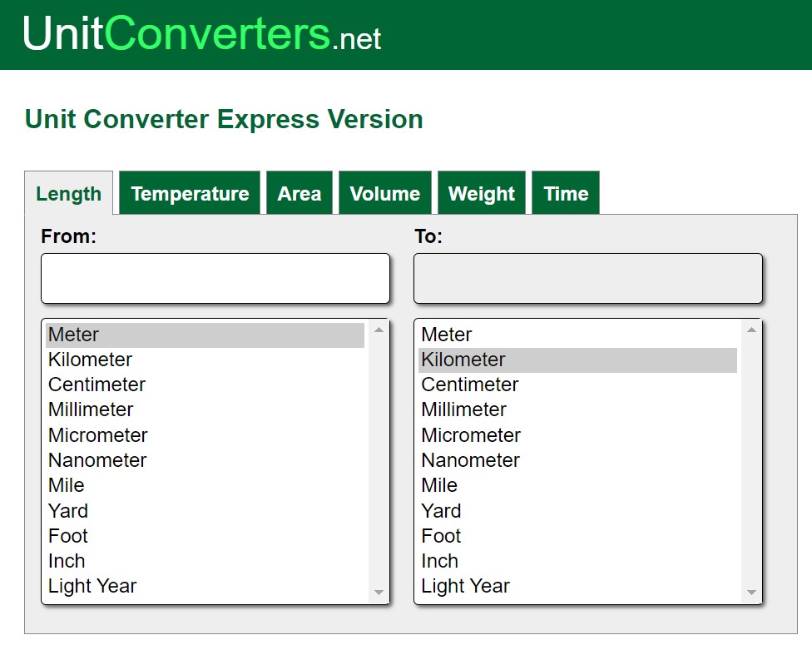Click the To list scroll up arrow
The width and height of the screenshot is (812, 645).
coord(751,330)
